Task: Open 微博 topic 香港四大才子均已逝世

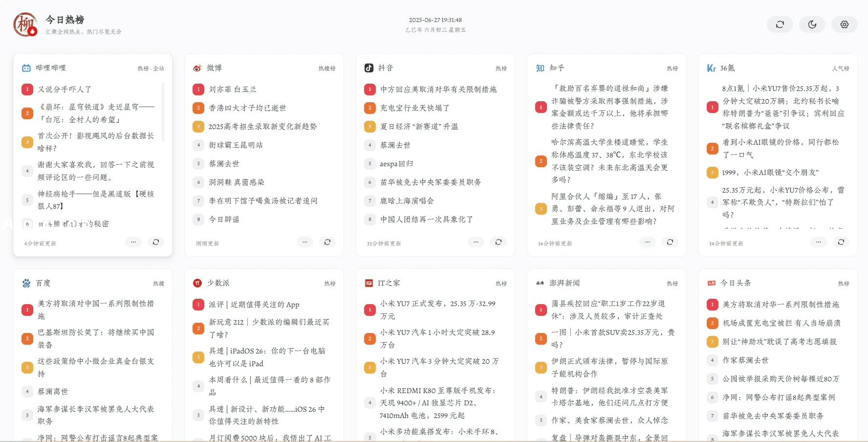Action: coord(247,108)
